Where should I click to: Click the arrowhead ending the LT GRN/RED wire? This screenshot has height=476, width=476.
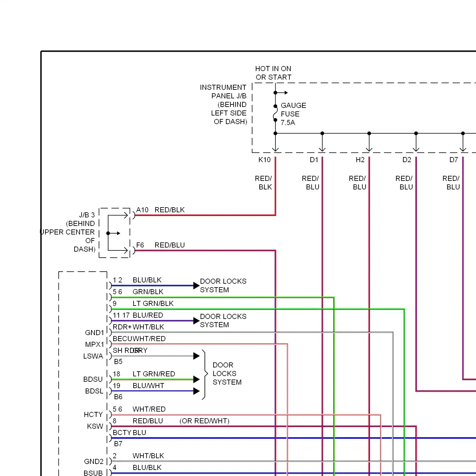tap(196, 379)
